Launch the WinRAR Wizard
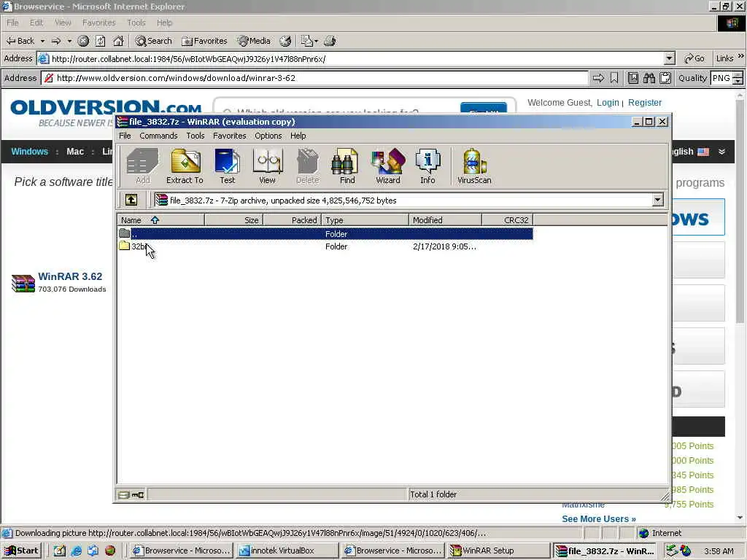The image size is (747, 560). 388,166
